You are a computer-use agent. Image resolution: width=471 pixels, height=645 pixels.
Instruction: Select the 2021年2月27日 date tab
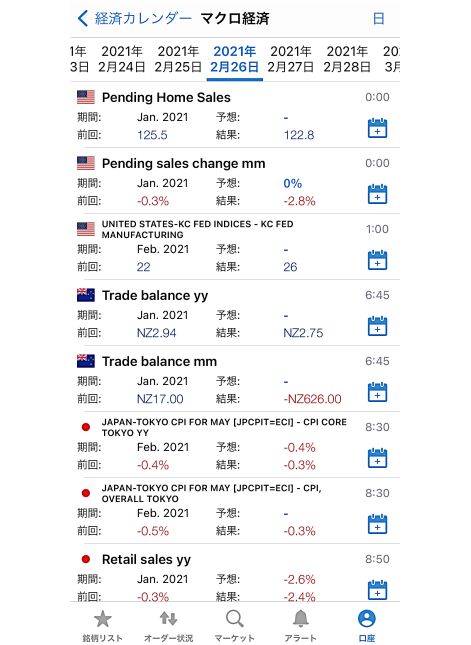[x=291, y=59]
